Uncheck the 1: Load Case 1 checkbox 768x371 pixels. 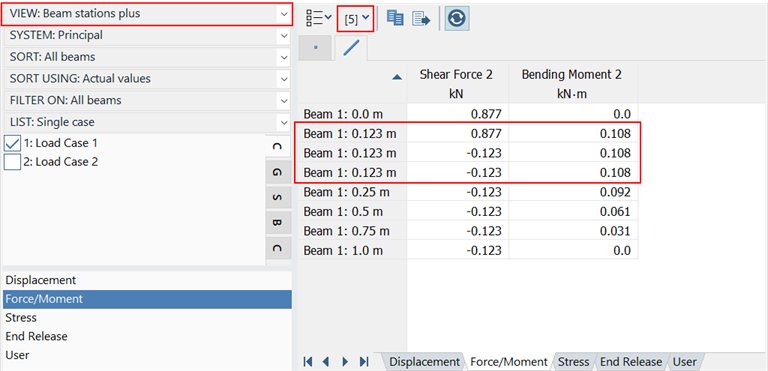point(12,143)
